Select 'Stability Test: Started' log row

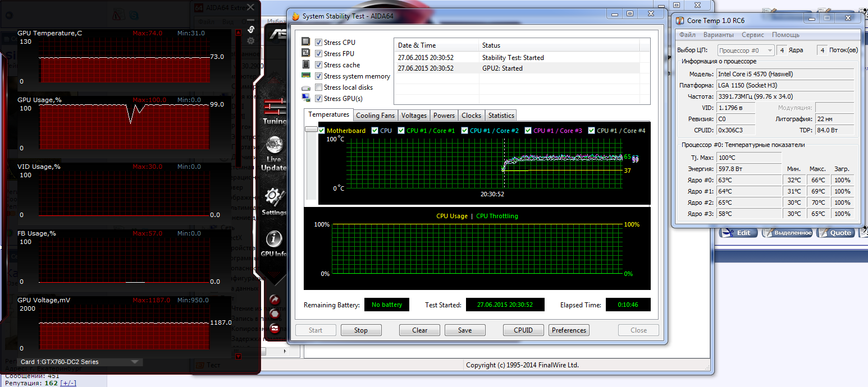coord(522,58)
